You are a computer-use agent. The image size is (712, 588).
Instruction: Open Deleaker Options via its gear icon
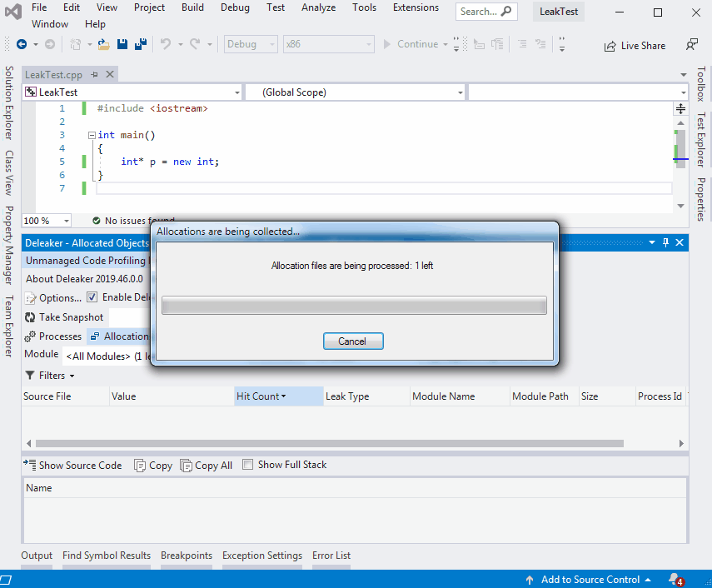[x=31, y=297]
